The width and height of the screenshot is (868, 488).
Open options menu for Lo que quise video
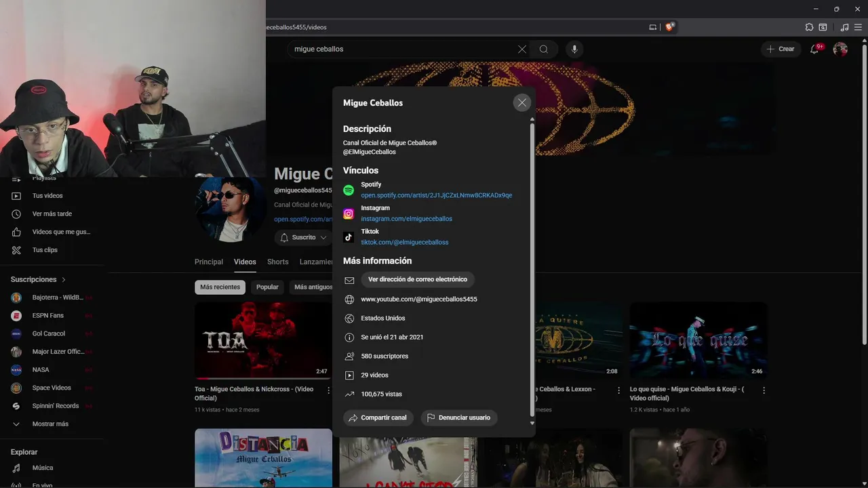(764, 390)
